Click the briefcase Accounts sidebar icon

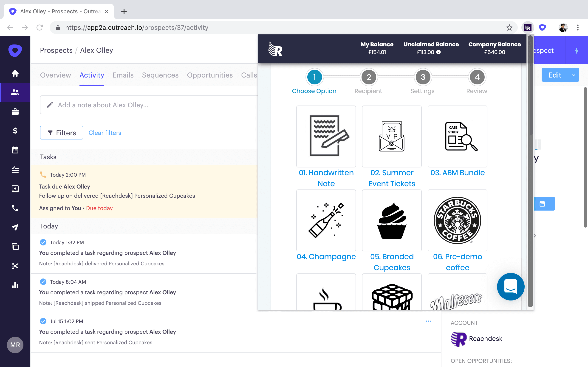coord(15,112)
